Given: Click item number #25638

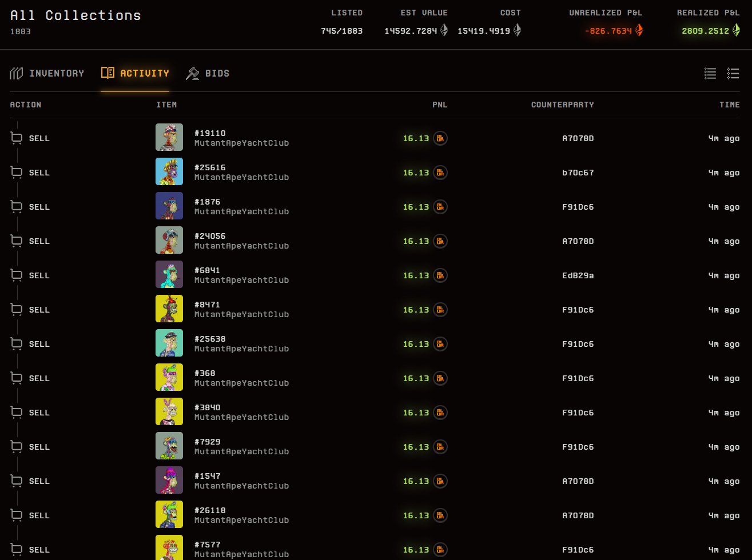Looking at the screenshot, I should (x=210, y=339).
